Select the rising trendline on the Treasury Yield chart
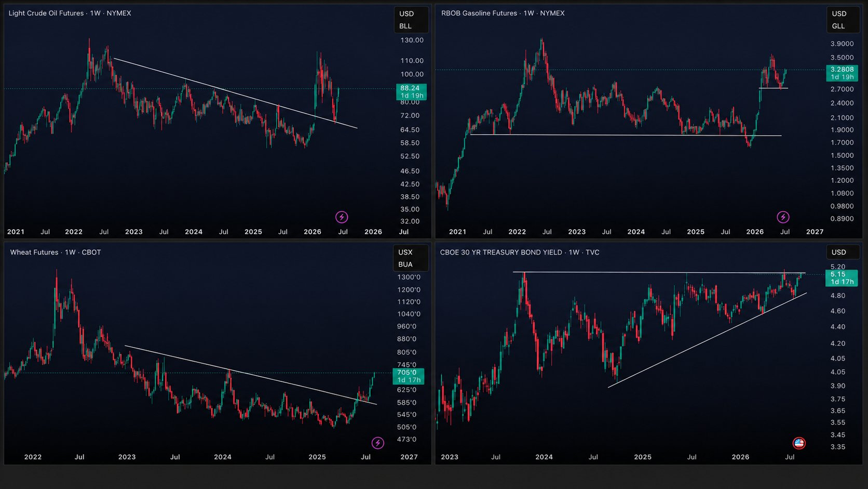Screen dimensions: 868x489 [x=707, y=340]
